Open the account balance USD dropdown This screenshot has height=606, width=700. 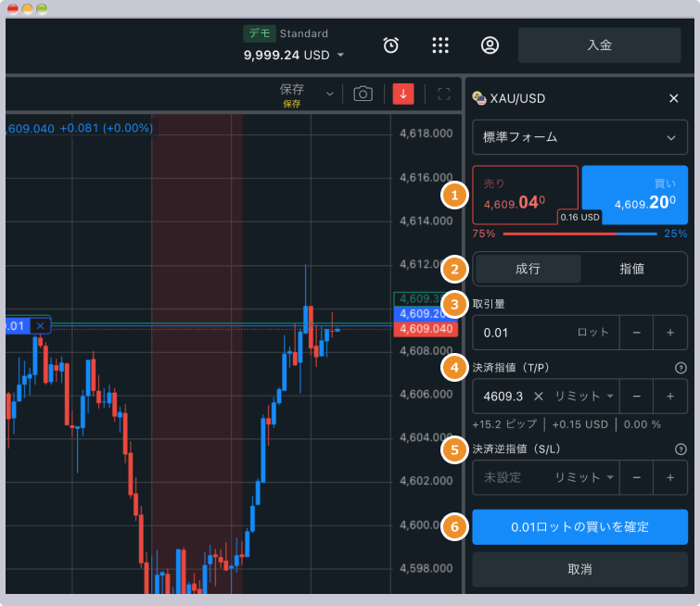tap(340, 56)
